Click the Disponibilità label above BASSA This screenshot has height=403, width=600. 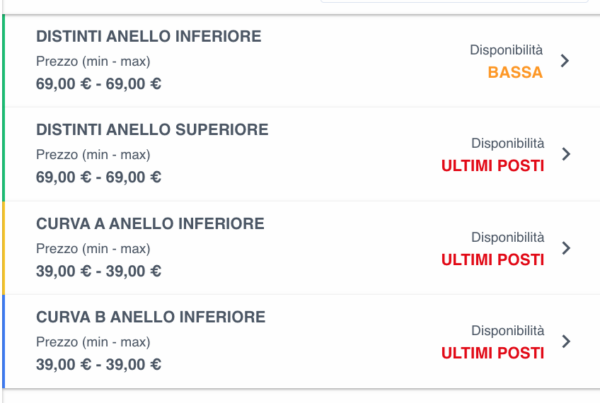[507, 50]
